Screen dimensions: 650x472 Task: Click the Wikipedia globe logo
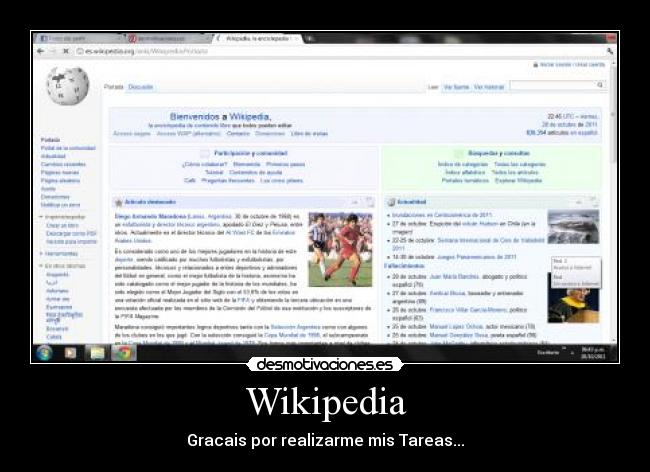[67, 86]
